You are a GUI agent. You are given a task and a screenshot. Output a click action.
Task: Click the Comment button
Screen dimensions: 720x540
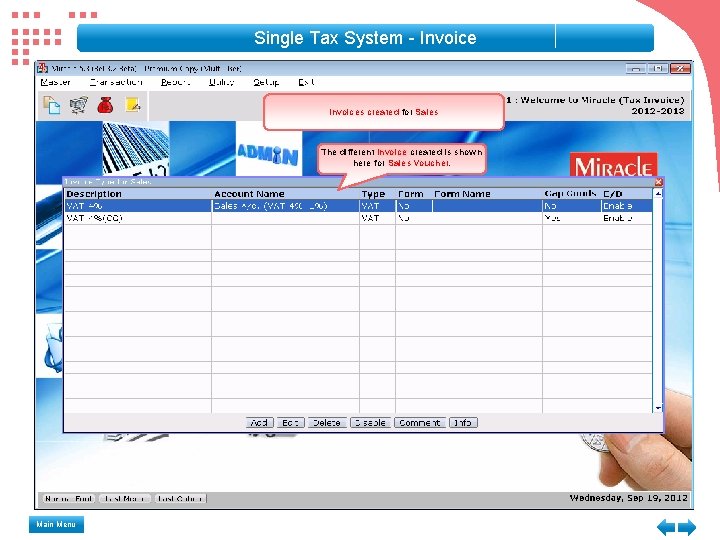pyautogui.click(x=420, y=422)
